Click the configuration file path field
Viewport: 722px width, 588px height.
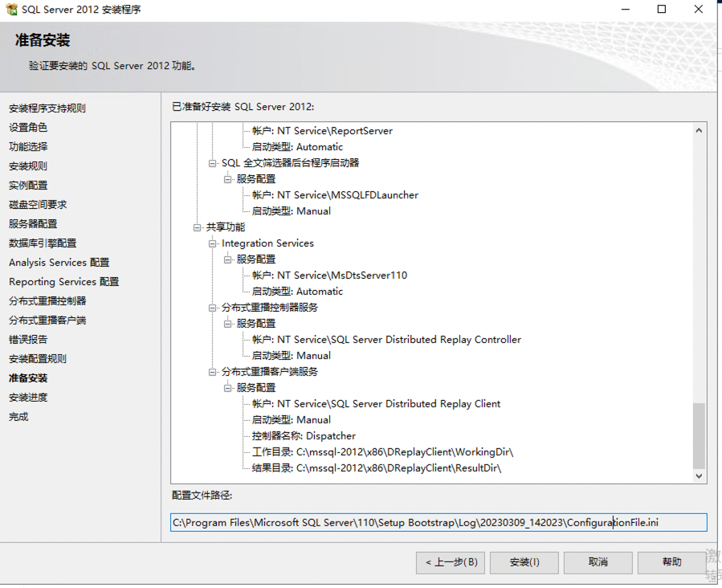coord(439,523)
